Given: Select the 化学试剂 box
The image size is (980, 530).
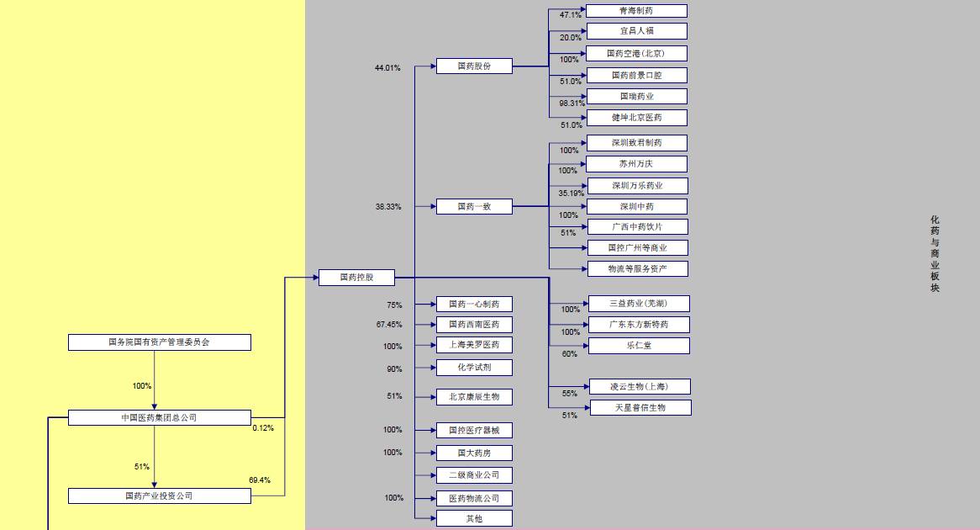Looking at the screenshot, I should tap(474, 368).
